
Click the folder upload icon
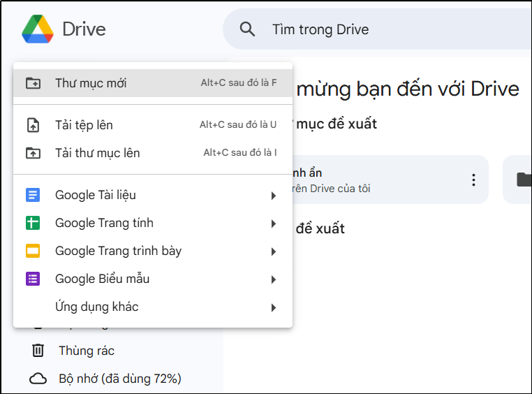coord(34,153)
